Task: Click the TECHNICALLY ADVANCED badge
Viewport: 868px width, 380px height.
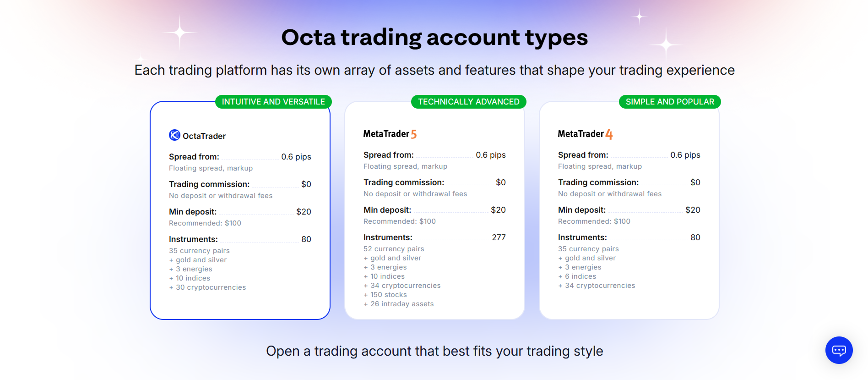Action: pyautogui.click(x=468, y=102)
